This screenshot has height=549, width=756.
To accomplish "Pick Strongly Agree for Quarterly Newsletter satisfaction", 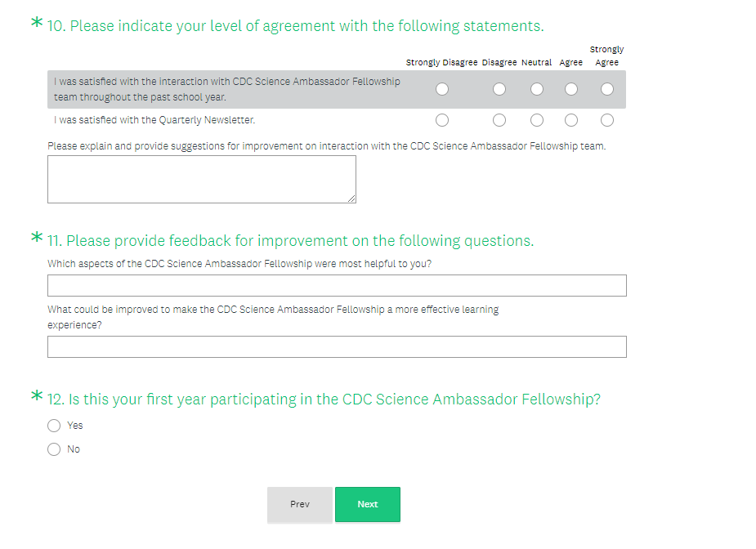I will click(607, 120).
